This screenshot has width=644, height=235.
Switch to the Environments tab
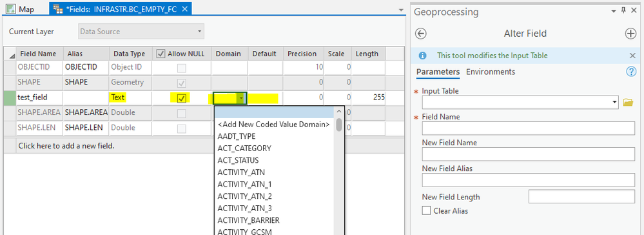491,72
